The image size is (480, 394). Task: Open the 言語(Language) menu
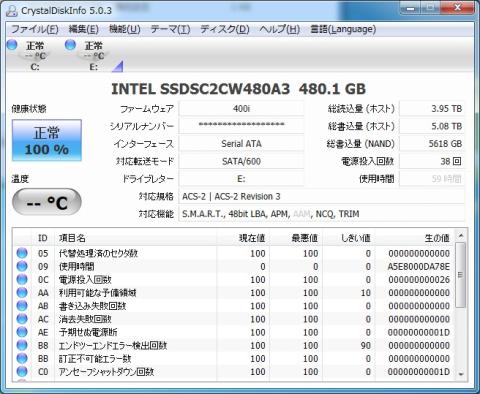[343, 29]
